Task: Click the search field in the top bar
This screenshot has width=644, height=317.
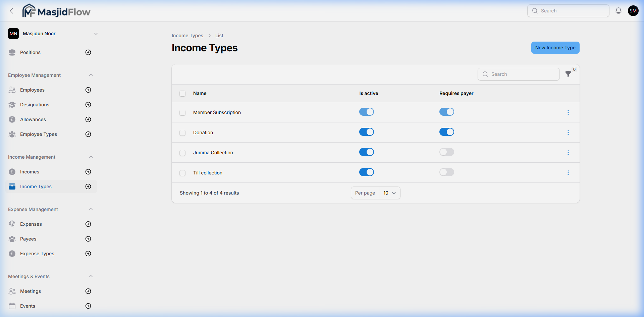Action: [x=568, y=10]
